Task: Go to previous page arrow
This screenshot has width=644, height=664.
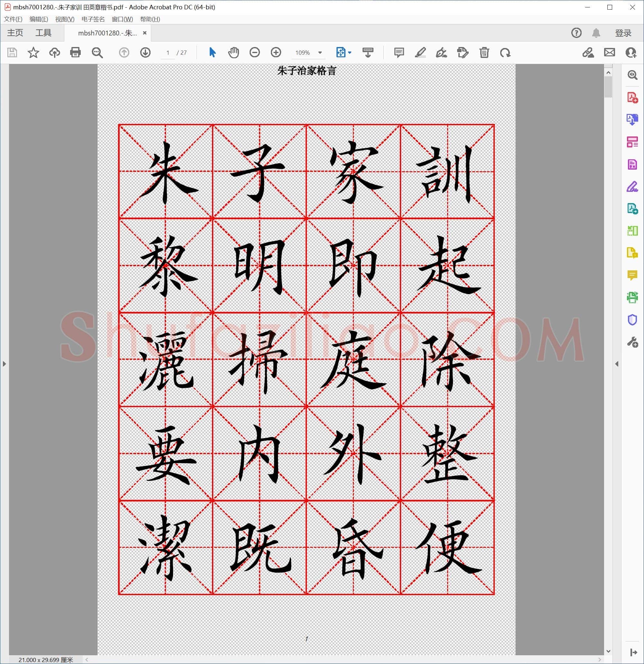Action: (x=124, y=52)
